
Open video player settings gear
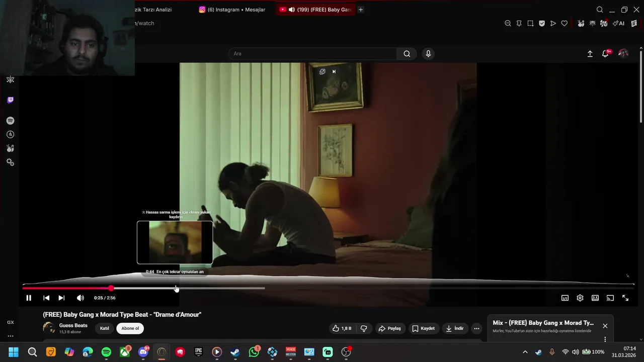pyautogui.click(x=580, y=298)
